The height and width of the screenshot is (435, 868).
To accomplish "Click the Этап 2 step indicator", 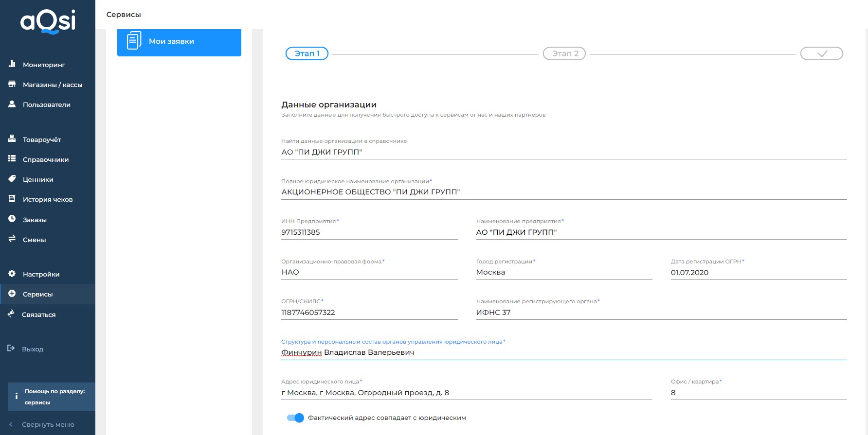I will [564, 53].
